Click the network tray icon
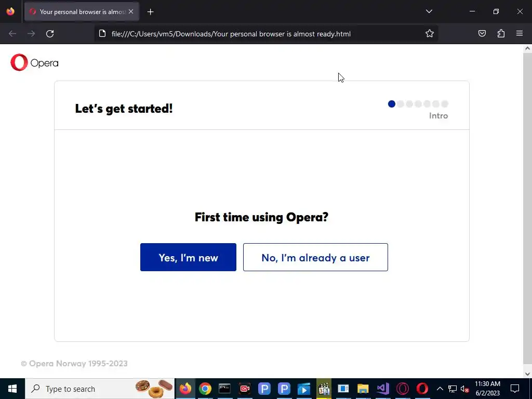 tap(453, 389)
